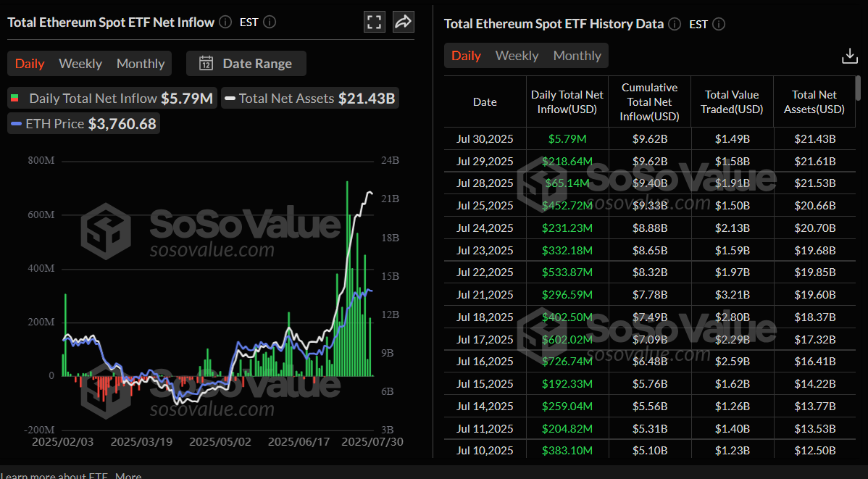Click the calendar icon in the Date Range button

[x=206, y=63]
